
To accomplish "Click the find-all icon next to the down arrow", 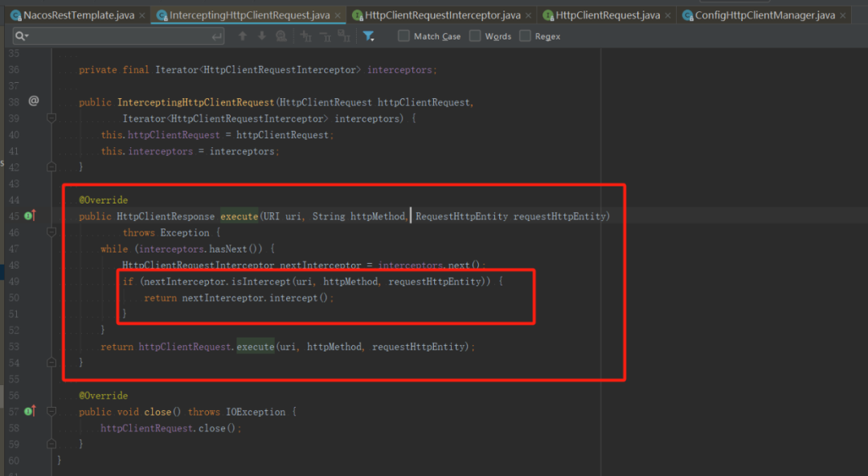I will [281, 36].
